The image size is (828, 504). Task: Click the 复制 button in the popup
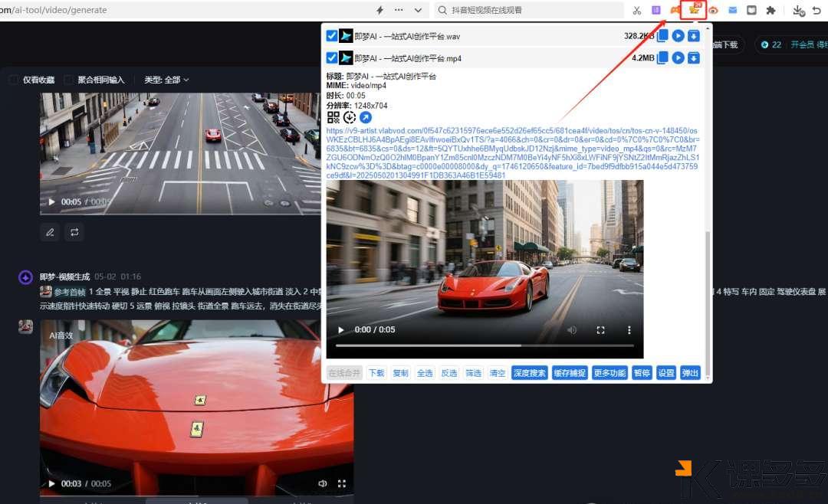point(401,373)
